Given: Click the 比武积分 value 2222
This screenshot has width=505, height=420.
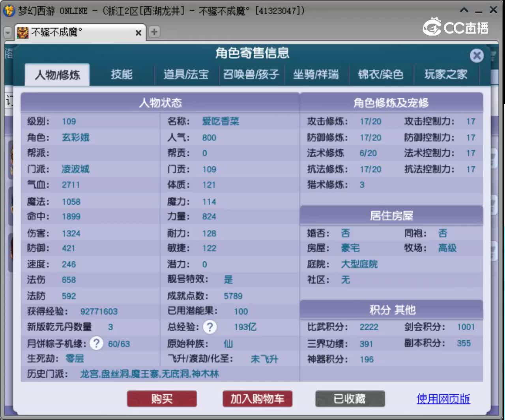Looking at the screenshot, I should 369,327.
